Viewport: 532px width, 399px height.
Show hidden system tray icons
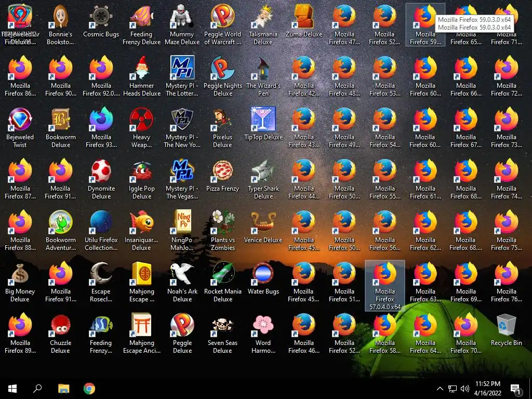tap(440, 389)
